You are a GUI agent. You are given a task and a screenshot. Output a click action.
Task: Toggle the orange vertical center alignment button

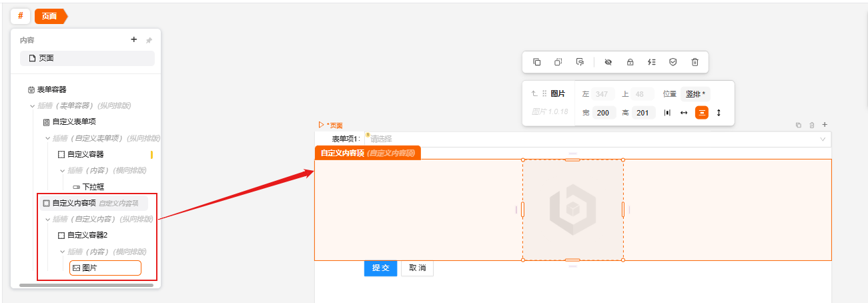pos(701,113)
